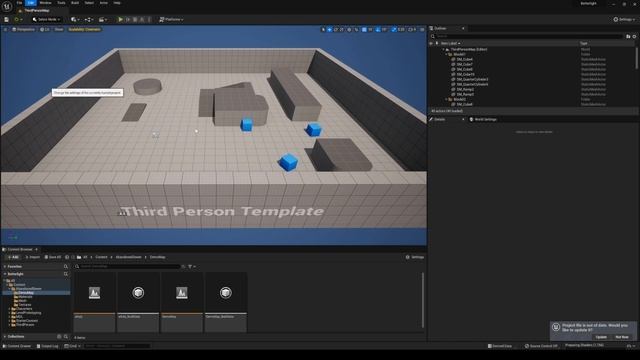Collapse the Block02 folder in Outliner
Image resolution: width=640 pixels, height=360 pixels.
(446, 99)
